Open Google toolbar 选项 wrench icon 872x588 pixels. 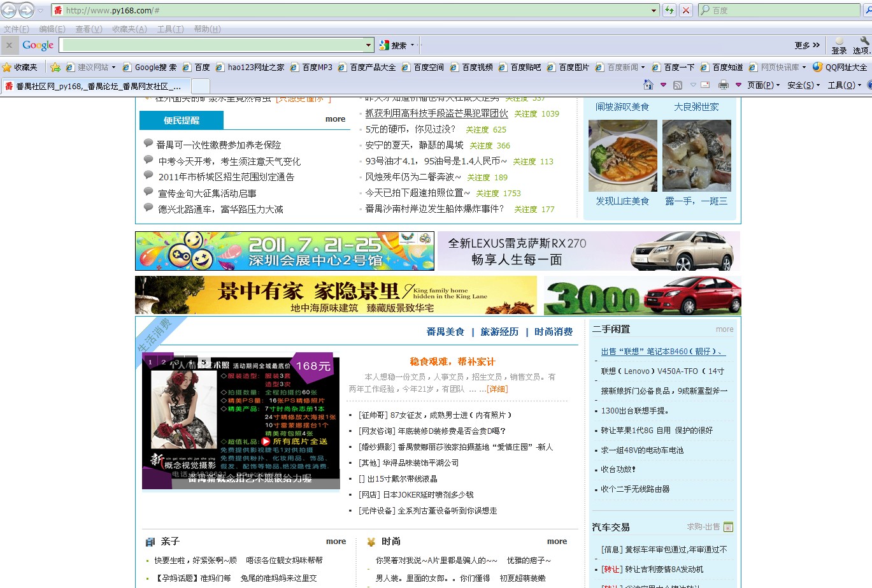[x=861, y=45]
